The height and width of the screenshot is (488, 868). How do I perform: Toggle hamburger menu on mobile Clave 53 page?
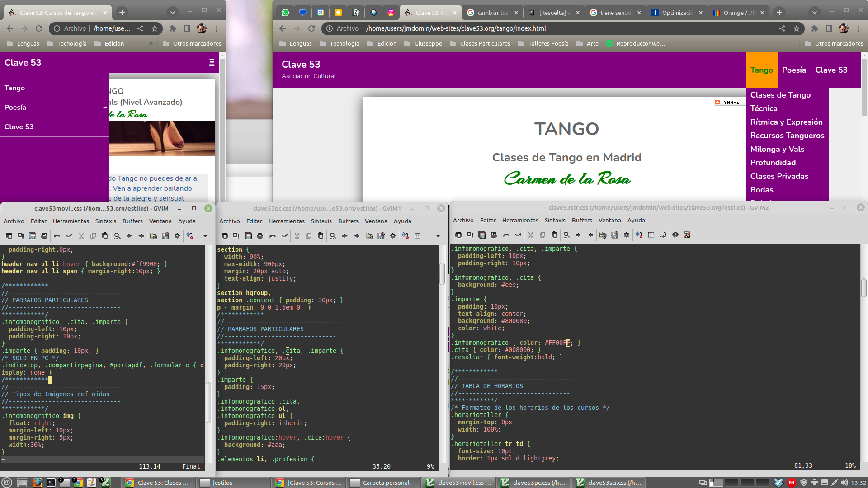pyautogui.click(x=212, y=62)
